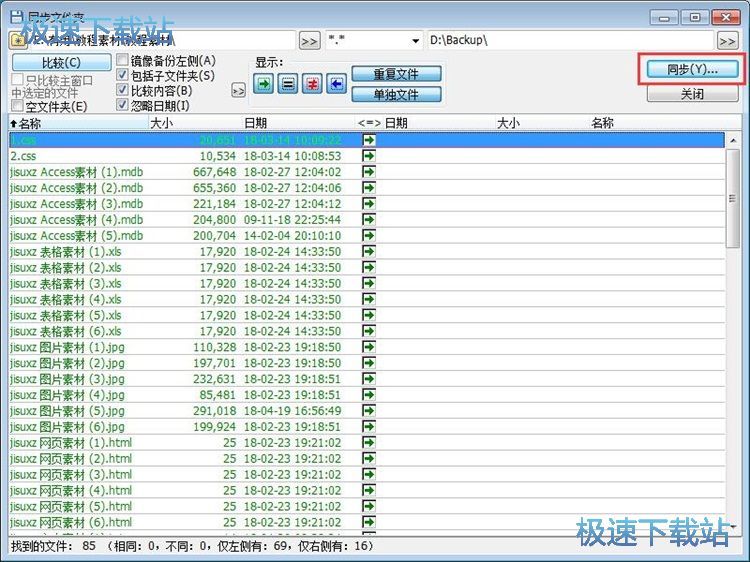Select file 2.css in list
750x562 pixels.
tap(23, 156)
